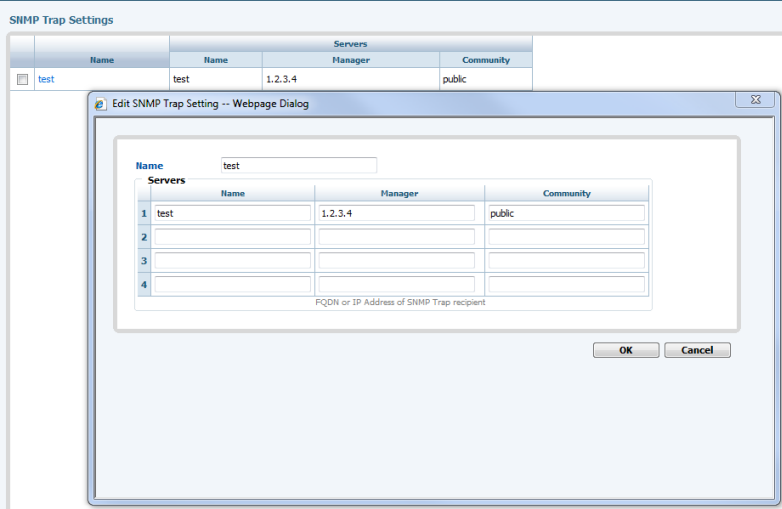
Task: Select the row 4 Manager field
Action: (396, 284)
